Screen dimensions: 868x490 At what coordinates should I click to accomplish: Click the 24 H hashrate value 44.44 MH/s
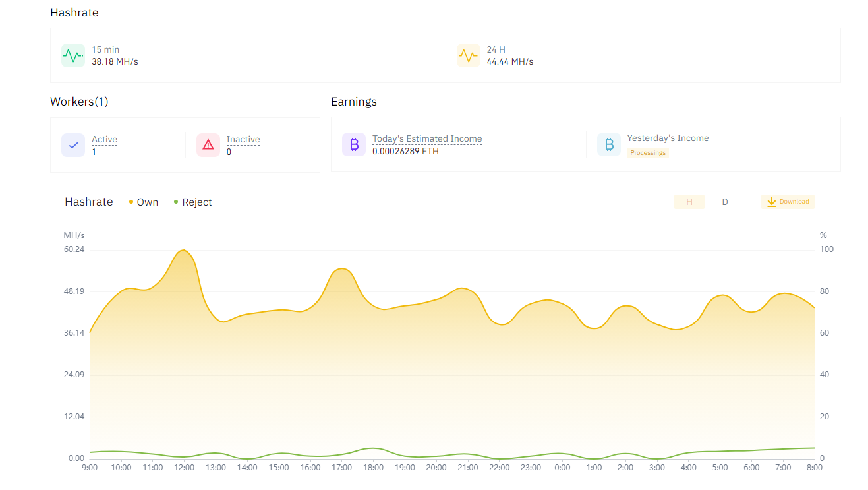[510, 62]
